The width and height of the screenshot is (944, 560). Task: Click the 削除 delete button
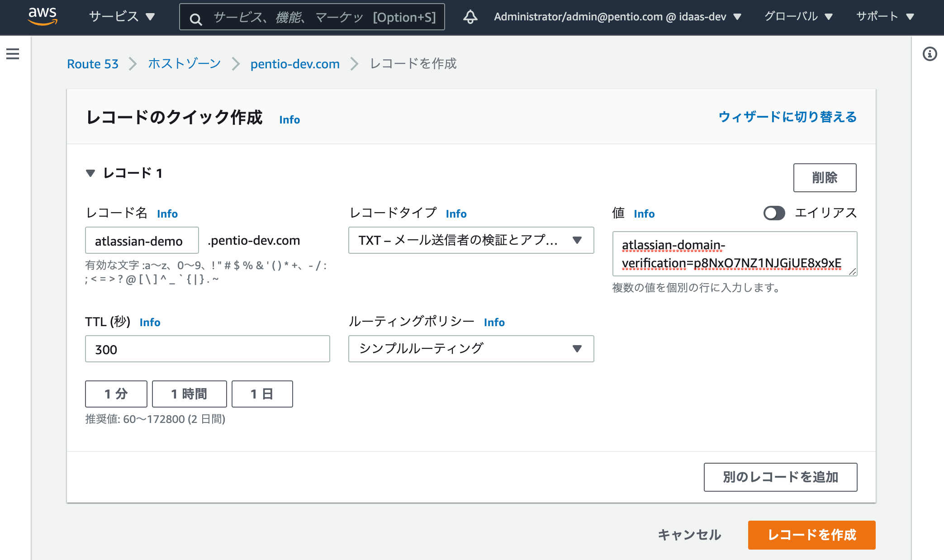click(x=825, y=178)
